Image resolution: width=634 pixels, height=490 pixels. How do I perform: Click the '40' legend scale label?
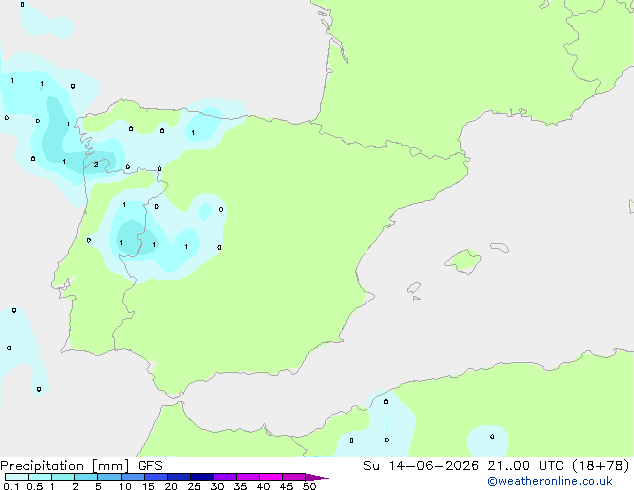(x=263, y=486)
